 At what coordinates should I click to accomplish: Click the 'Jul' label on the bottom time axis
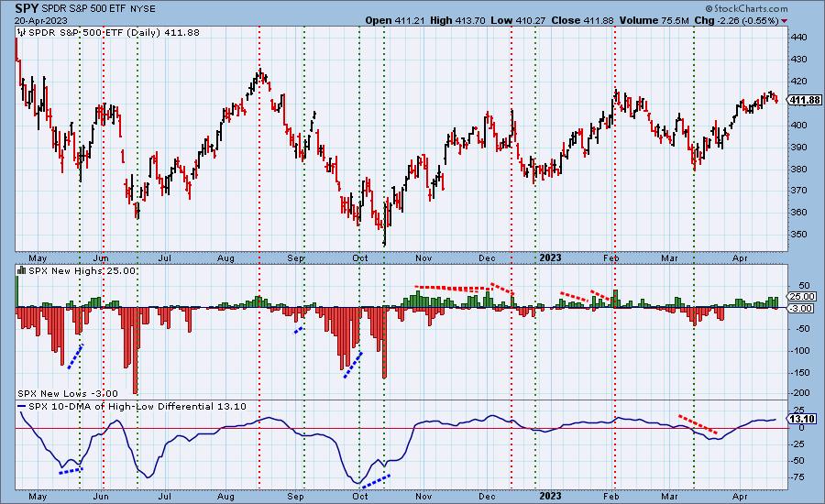[165, 496]
